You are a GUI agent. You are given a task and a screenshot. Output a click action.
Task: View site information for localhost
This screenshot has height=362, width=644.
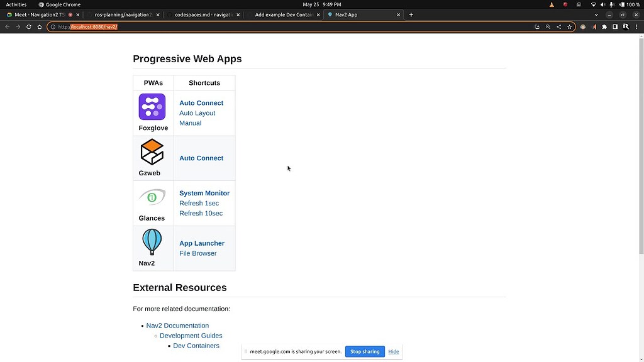53,26
